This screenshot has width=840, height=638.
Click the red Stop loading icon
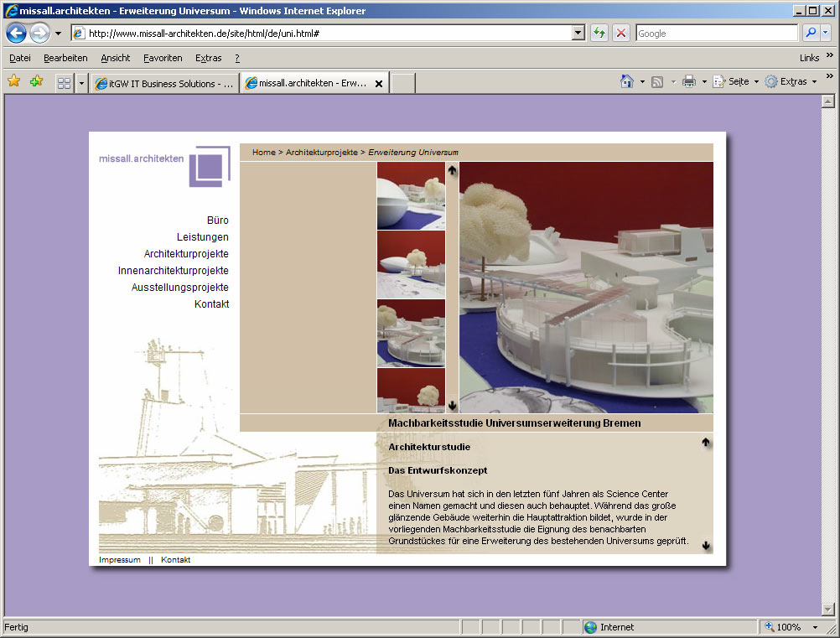pyautogui.click(x=621, y=33)
